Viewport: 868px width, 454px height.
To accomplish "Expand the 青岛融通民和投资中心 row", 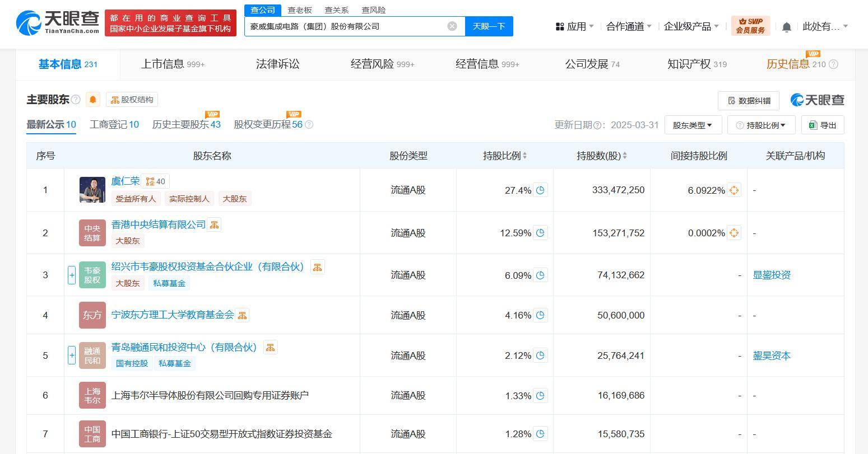I will [72, 355].
